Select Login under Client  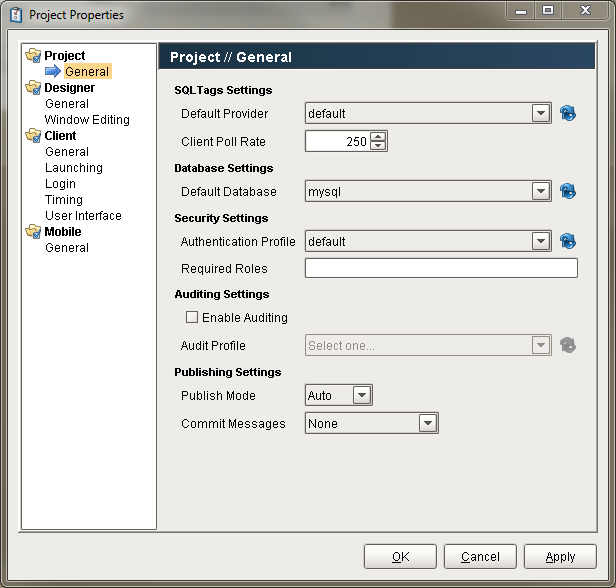click(x=60, y=184)
